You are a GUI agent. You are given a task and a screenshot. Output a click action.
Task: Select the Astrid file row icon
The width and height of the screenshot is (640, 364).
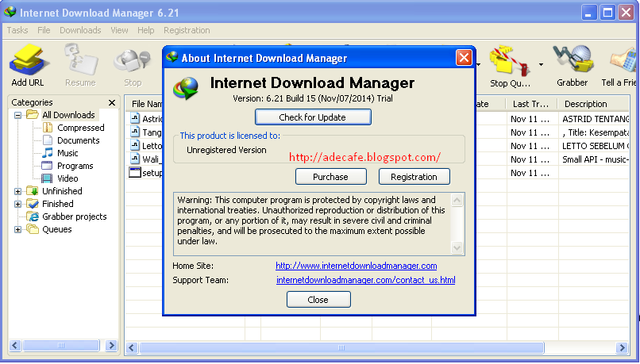pos(135,119)
